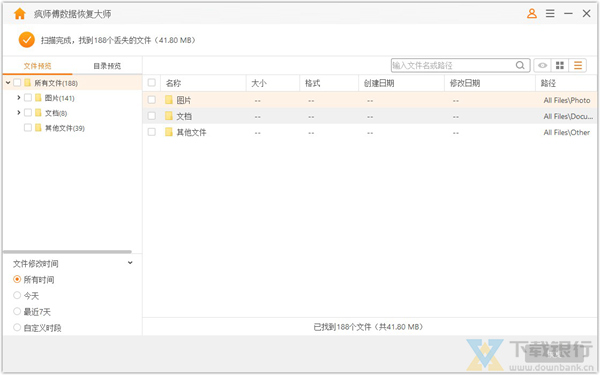
Task: Check the 文档 row checkbox in file list
Action: 152,116
